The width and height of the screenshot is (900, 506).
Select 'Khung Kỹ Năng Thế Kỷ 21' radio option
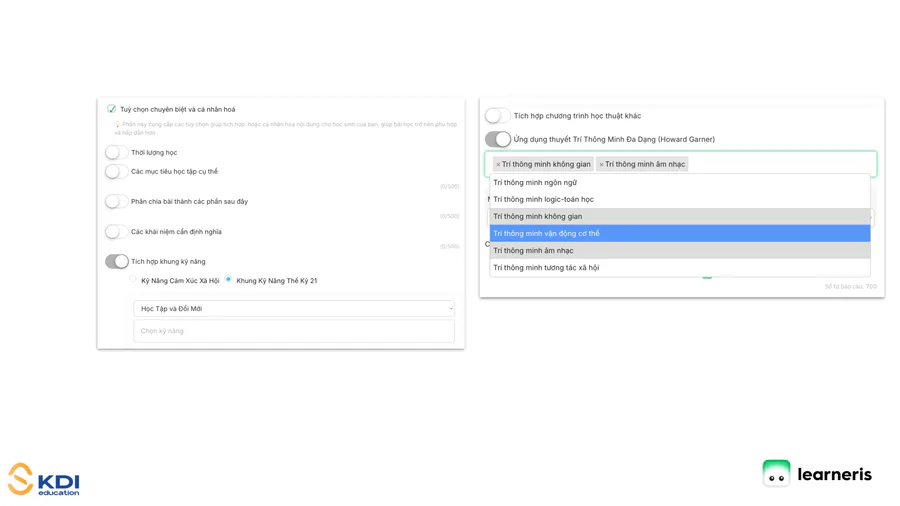[228, 280]
